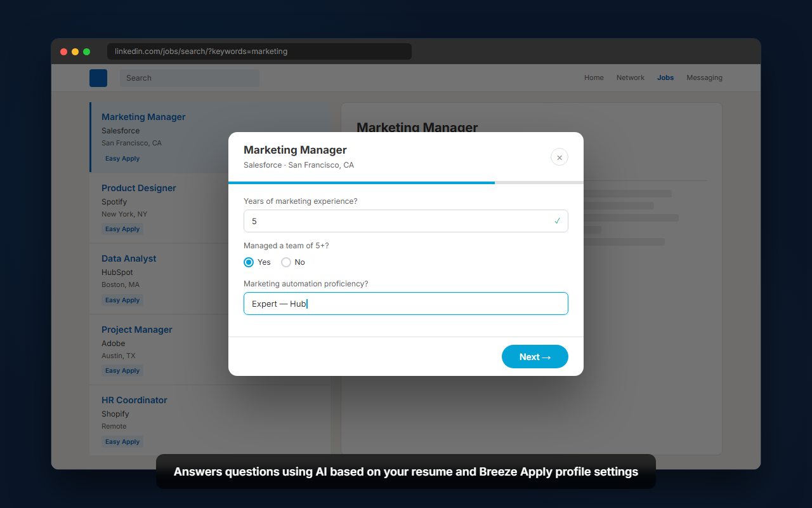The width and height of the screenshot is (812, 508).
Task: Open the Network page
Action: (630, 77)
